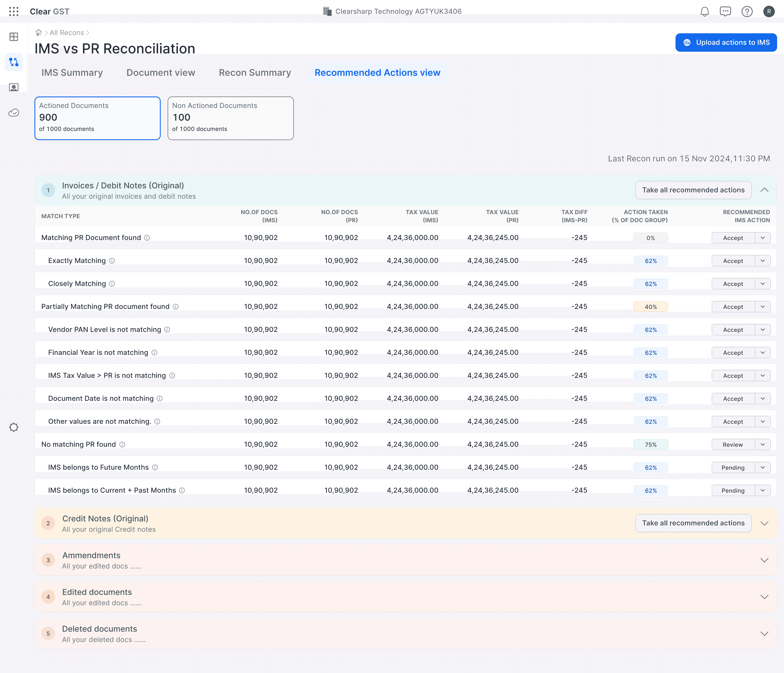Screen dimensions: 784x673
Task: Click info icon beside Financial Year is not matching
Action: (x=154, y=353)
